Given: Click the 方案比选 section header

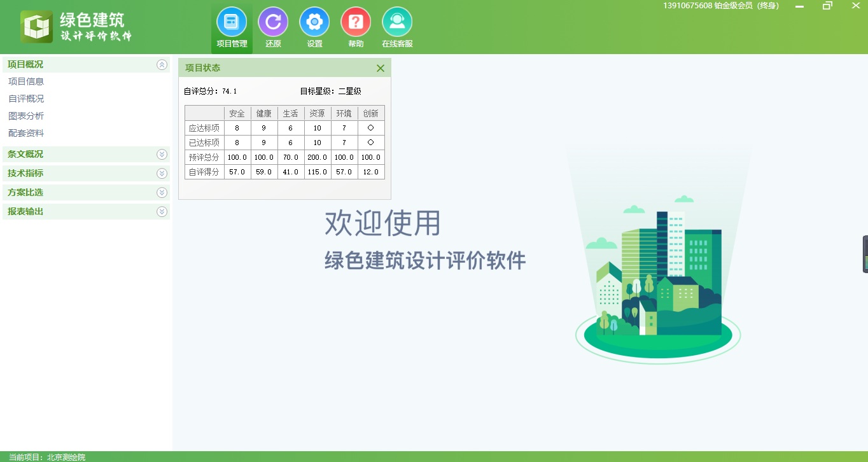Looking at the screenshot, I should point(86,192).
